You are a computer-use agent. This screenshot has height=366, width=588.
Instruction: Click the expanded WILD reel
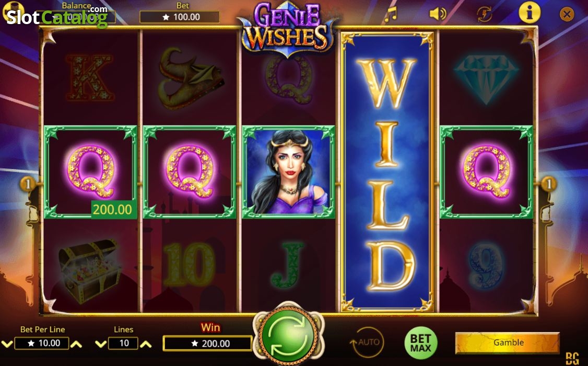pos(387,172)
